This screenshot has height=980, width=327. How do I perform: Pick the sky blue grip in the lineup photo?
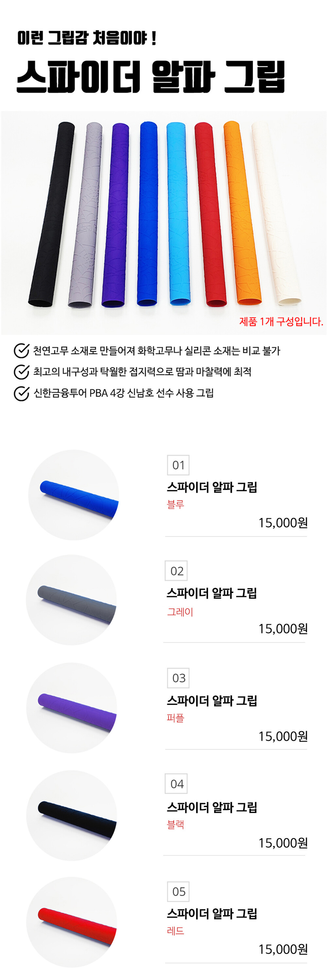(178, 213)
